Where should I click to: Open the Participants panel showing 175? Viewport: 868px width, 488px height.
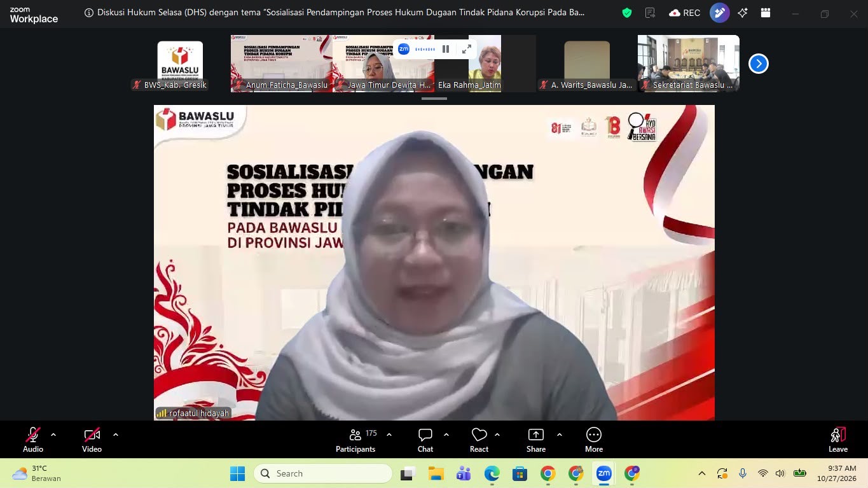355,440
